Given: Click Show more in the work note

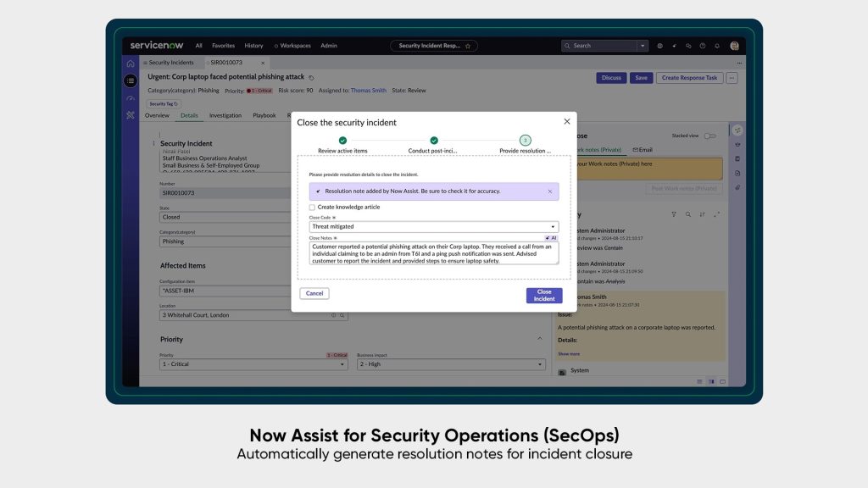Looking at the screenshot, I should coord(569,354).
